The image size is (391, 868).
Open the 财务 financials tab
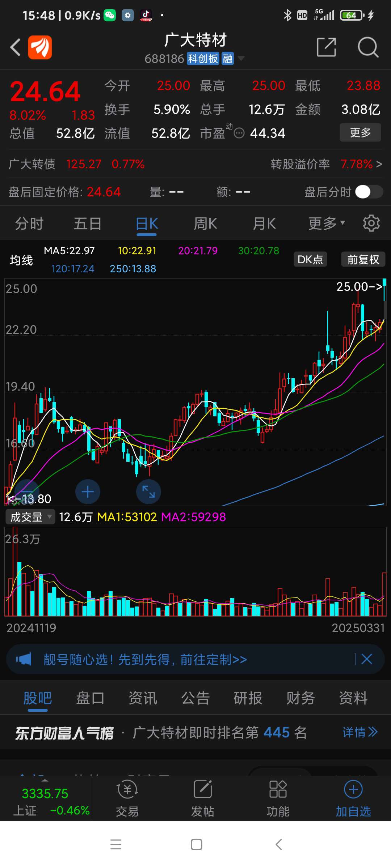click(x=300, y=698)
